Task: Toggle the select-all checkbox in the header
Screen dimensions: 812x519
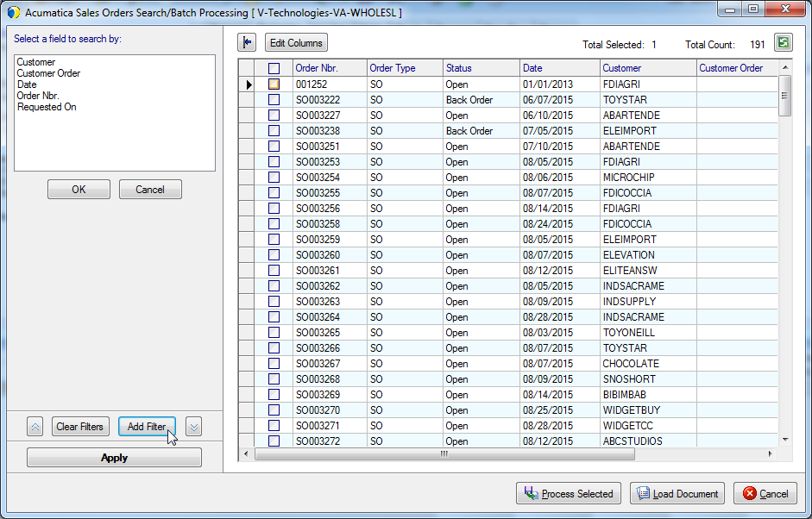Action: pyautogui.click(x=274, y=68)
